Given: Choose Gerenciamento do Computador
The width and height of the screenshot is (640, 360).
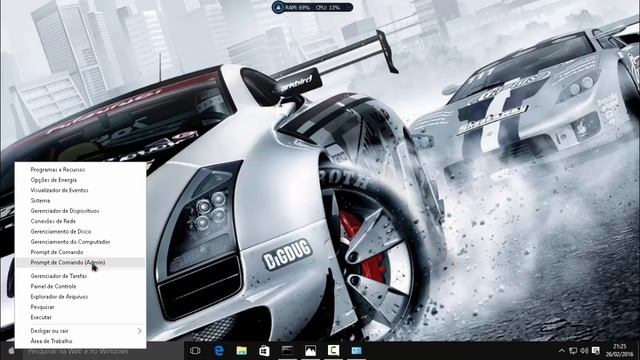Looking at the screenshot, I should coord(80,242).
